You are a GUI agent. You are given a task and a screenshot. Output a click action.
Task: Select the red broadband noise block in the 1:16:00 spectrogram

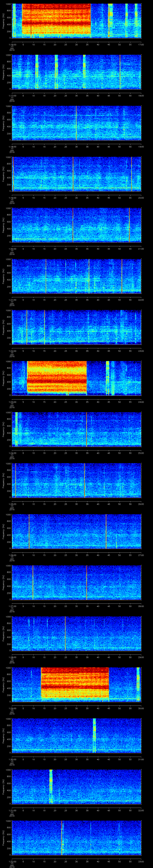click(56, 19)
